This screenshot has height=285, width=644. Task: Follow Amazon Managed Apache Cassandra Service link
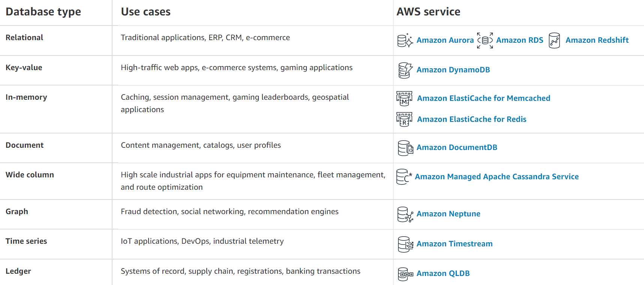497,177
